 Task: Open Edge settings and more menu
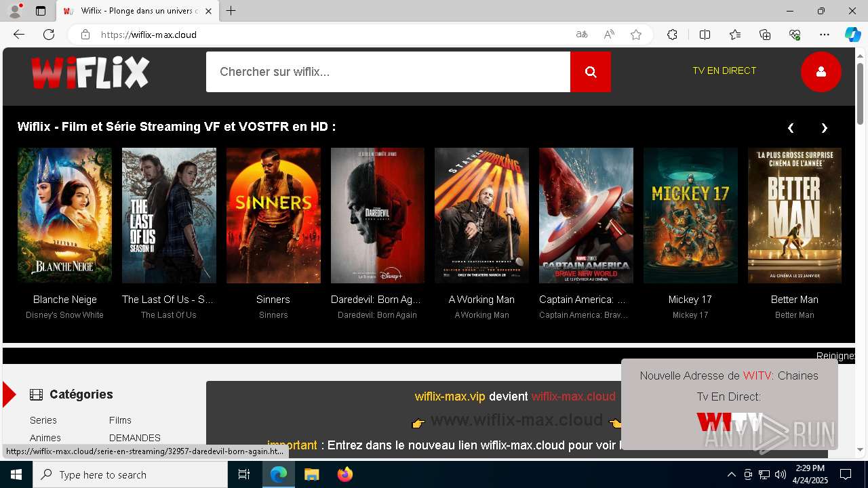825,35
